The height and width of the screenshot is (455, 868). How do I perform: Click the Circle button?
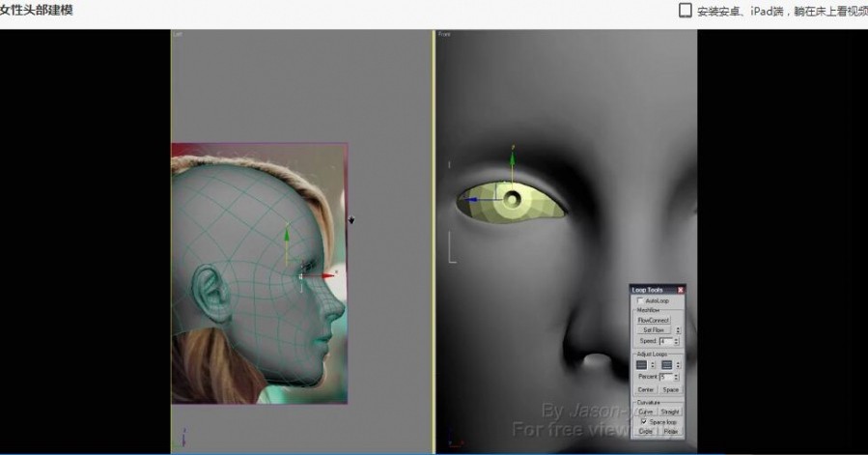646,431
